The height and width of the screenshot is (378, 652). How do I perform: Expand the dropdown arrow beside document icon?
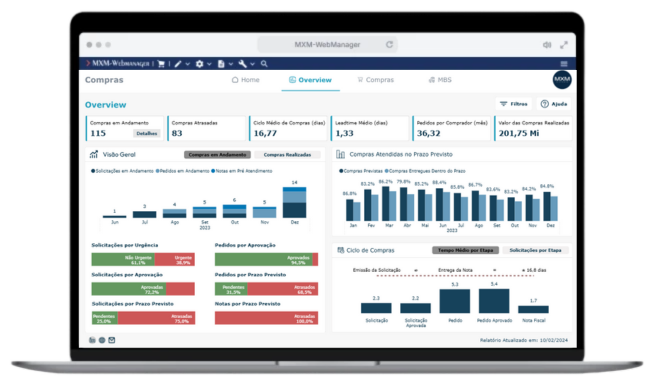coord(231,64)
